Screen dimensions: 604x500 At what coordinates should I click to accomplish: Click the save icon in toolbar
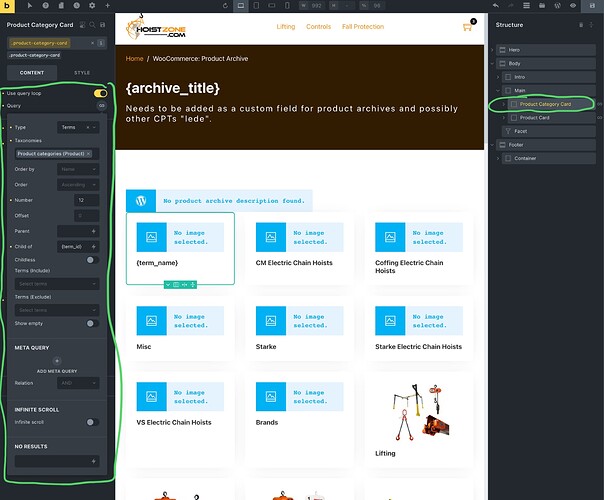[592, 5]
